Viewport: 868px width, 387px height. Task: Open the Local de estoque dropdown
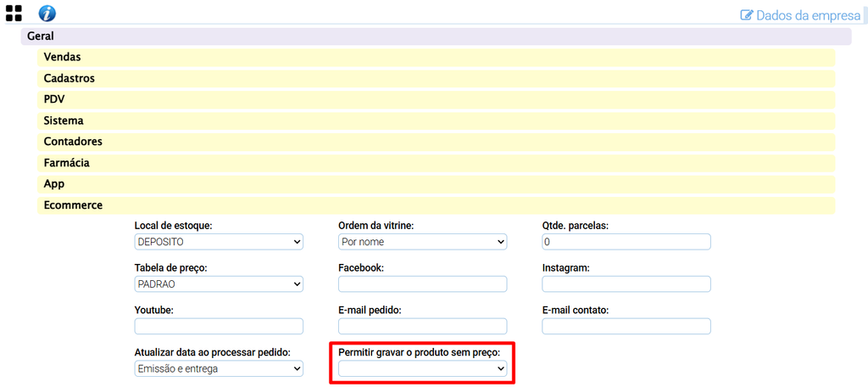(219, 242)
